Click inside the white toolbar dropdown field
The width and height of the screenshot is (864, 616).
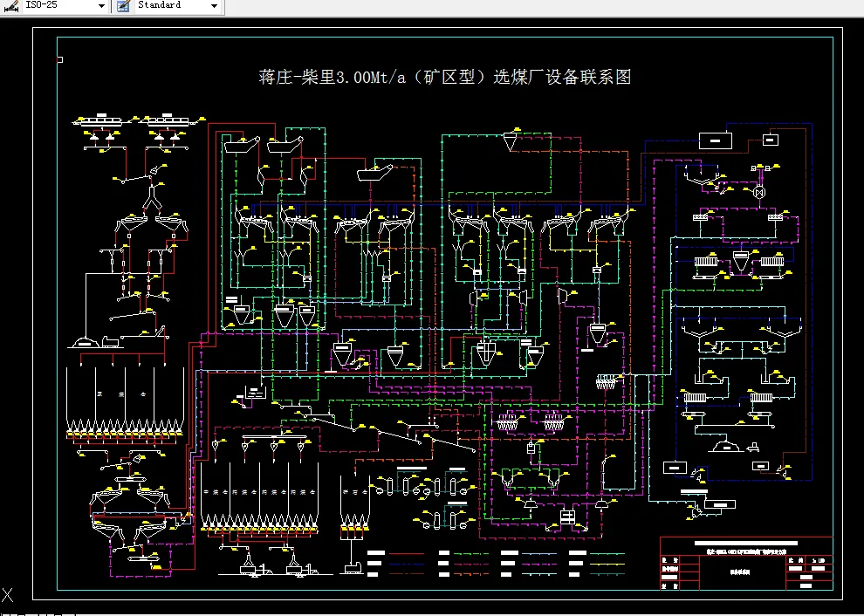[52, 5]
